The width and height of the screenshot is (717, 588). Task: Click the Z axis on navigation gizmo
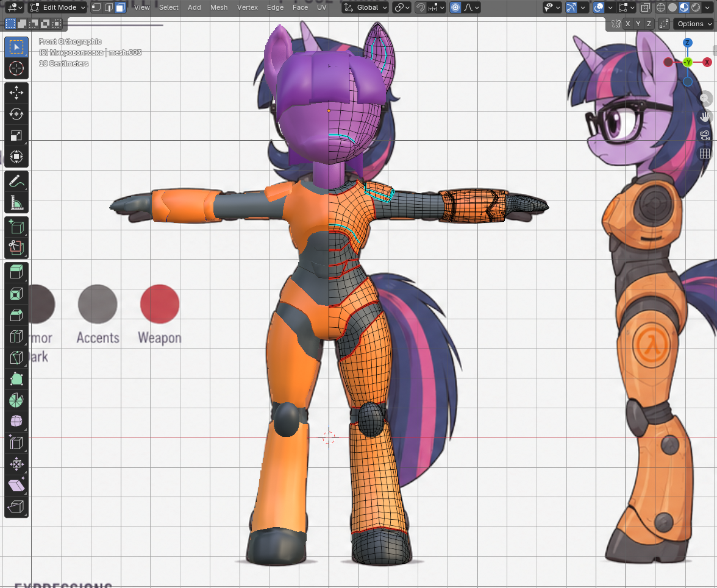point(687,43)
